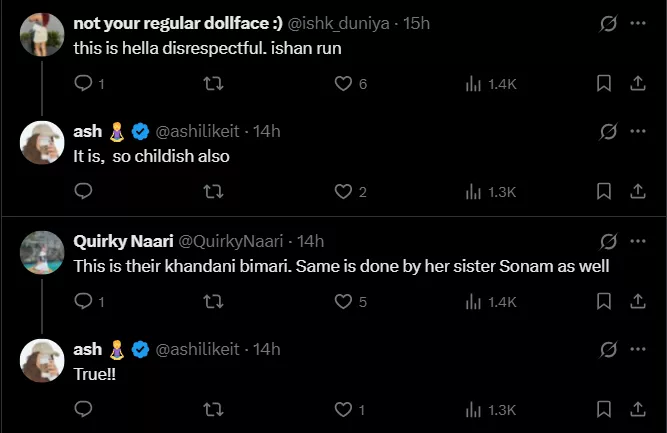Share the 'True!!' reply
Screen dimensions: 667x433
[x=637, y=409]
